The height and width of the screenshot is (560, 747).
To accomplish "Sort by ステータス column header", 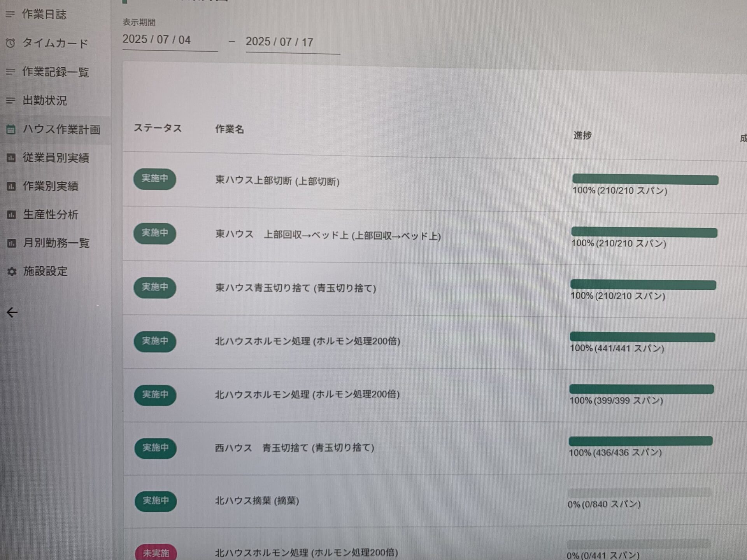I will 158,128.
